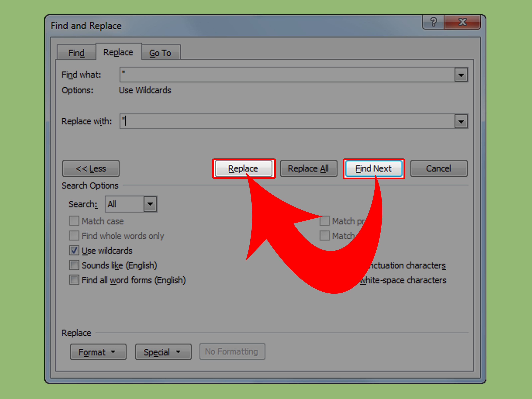Switch to the Find tab

point(76,53)
